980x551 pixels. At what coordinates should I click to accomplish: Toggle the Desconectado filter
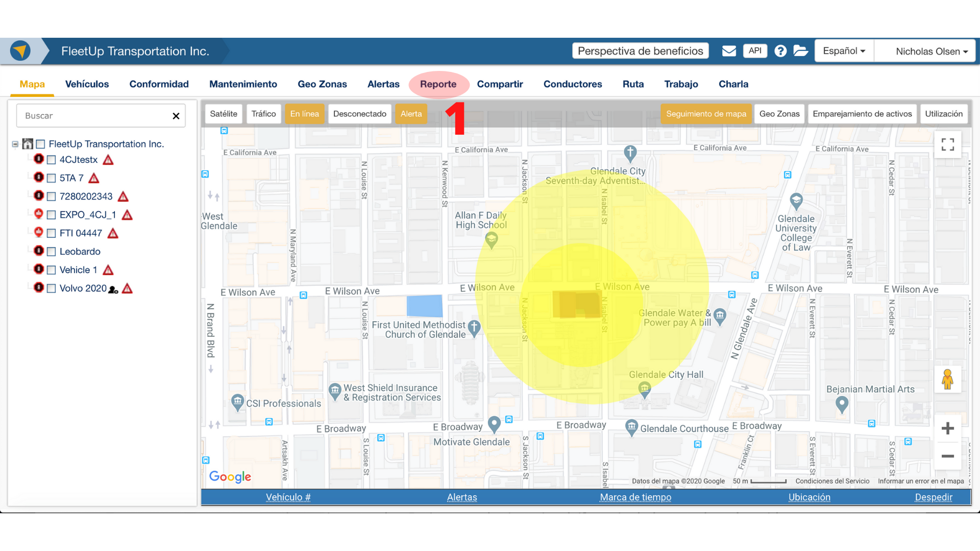pyautogui.click(x=360, y=114)
